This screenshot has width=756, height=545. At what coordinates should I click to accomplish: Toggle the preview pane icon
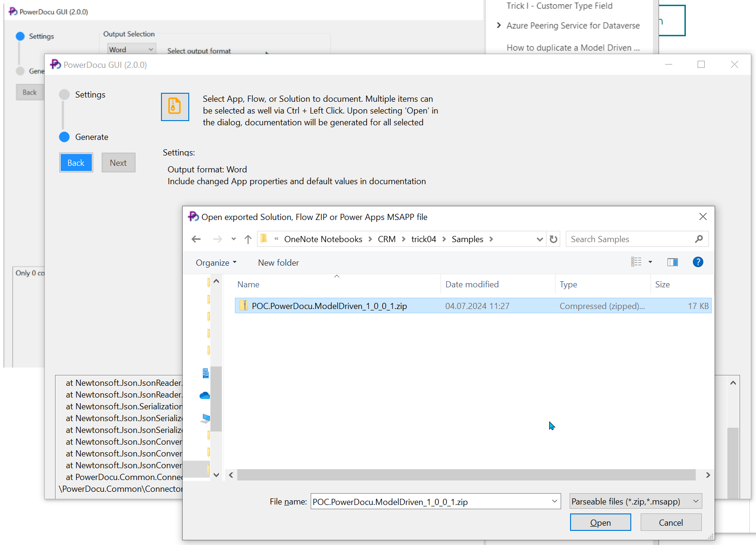(673, 262)
